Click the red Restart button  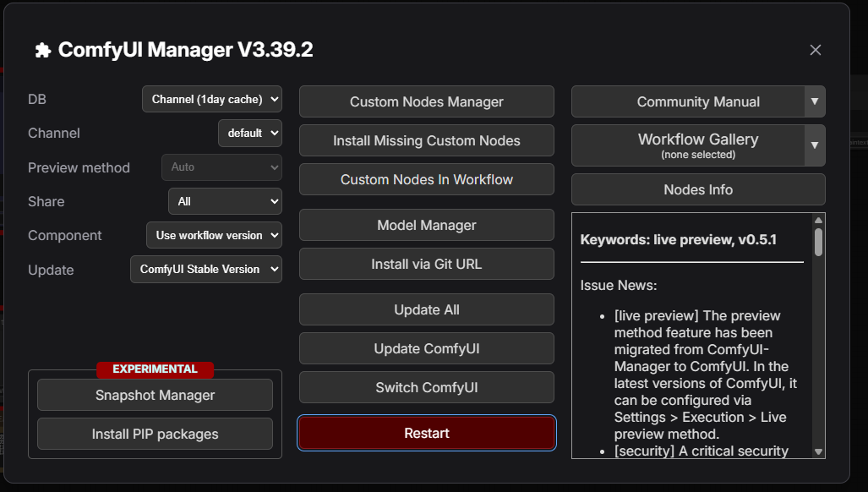pos(426,433)
